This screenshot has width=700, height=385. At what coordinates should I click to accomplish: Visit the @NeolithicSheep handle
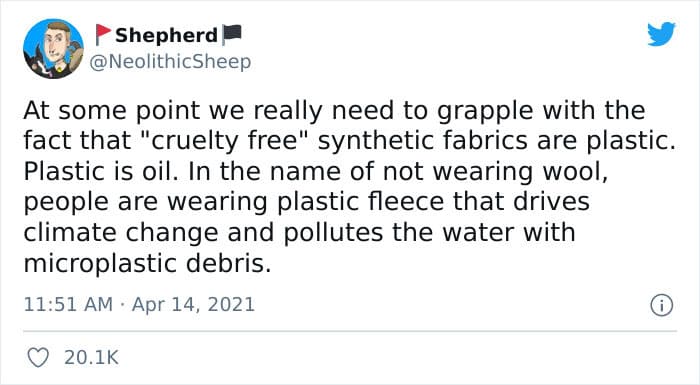[x=170, y=62]
